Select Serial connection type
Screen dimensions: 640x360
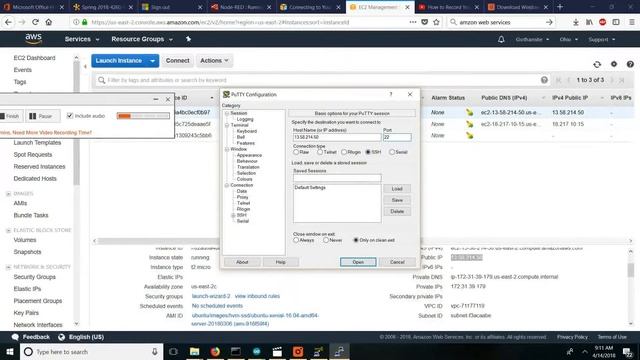[x=392, y=152]
